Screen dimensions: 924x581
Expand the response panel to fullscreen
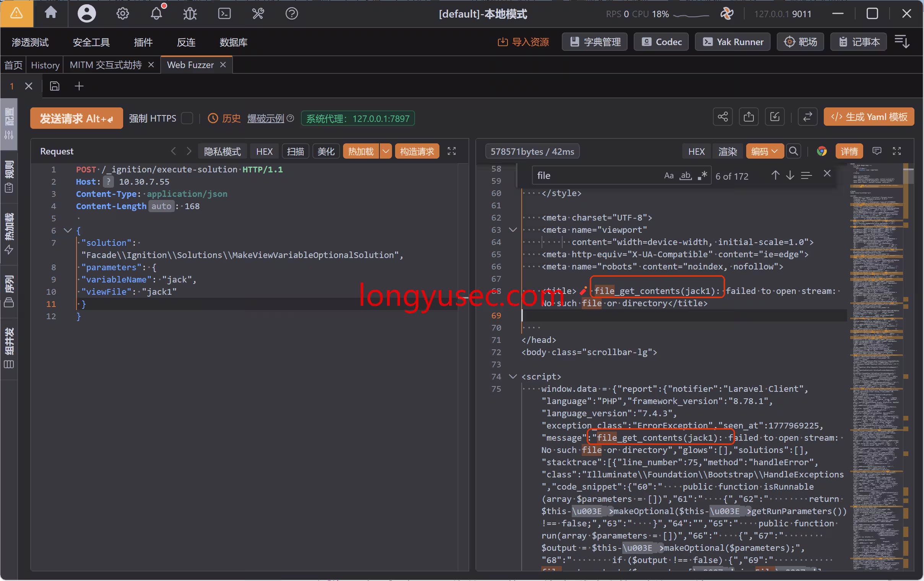point(897,151)
